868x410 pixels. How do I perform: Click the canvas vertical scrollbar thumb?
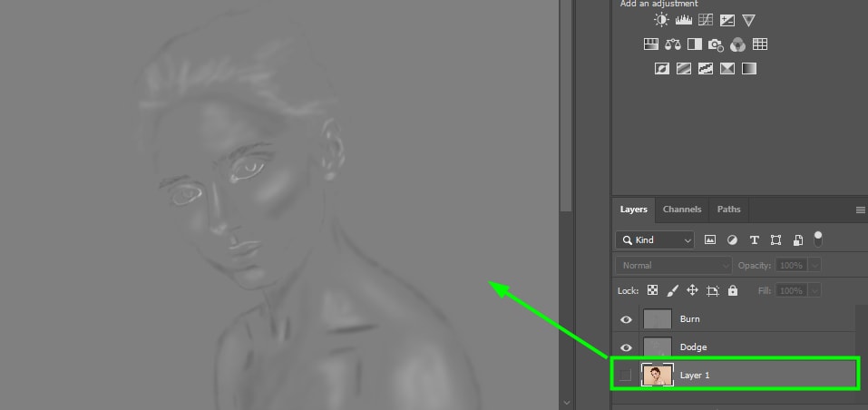click(x=565, y=105)
